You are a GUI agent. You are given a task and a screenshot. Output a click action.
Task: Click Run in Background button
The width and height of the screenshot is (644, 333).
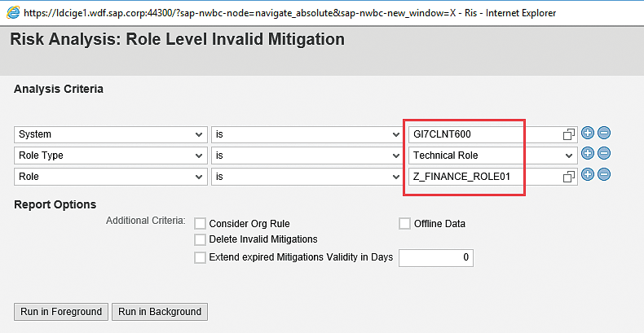160,312
